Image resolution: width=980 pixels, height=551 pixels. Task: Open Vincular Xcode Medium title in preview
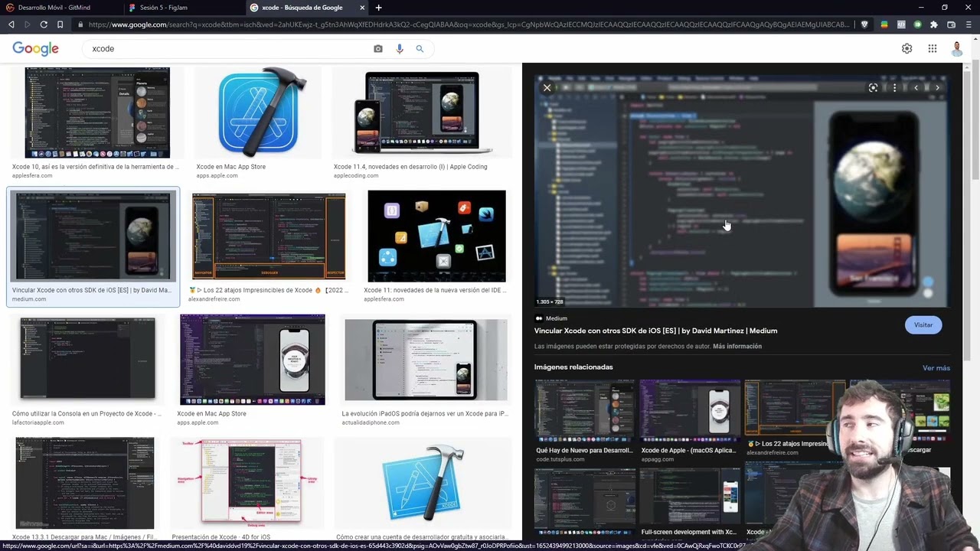point(655,331)
